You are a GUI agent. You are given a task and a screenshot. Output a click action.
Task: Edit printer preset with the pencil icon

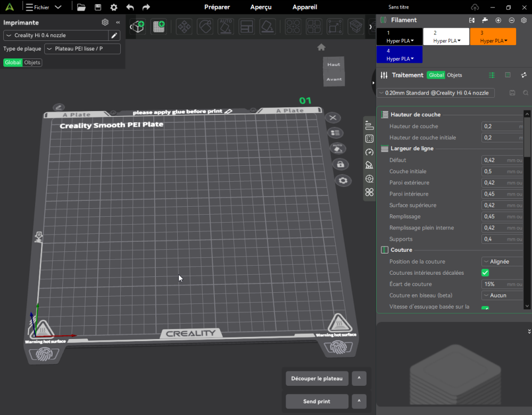point(114,35)
